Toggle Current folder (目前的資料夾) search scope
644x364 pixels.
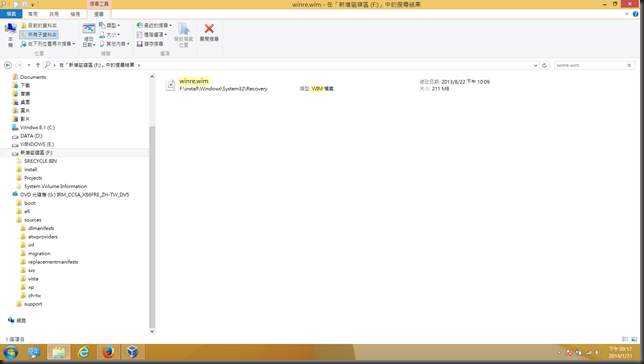pyautogui.click(x=39, y=25)
